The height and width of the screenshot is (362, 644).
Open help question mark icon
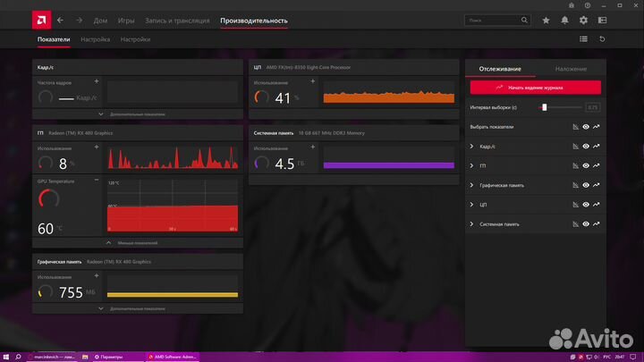[588, 5]
